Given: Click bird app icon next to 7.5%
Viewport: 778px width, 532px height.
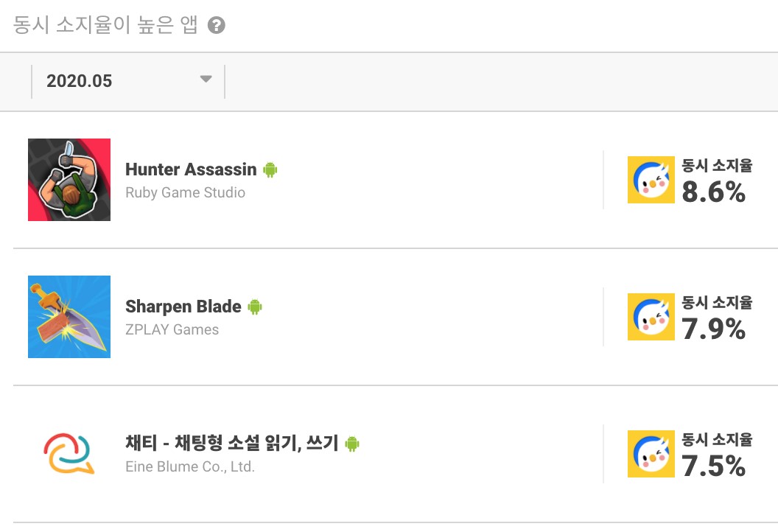Looking at the screenshot, I should 651,454.
